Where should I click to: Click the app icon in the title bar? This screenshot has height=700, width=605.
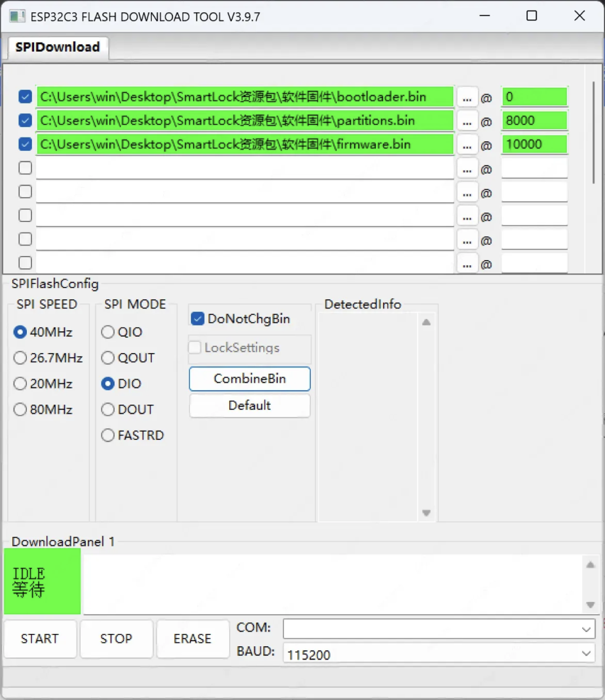click(x=17, y=16)
